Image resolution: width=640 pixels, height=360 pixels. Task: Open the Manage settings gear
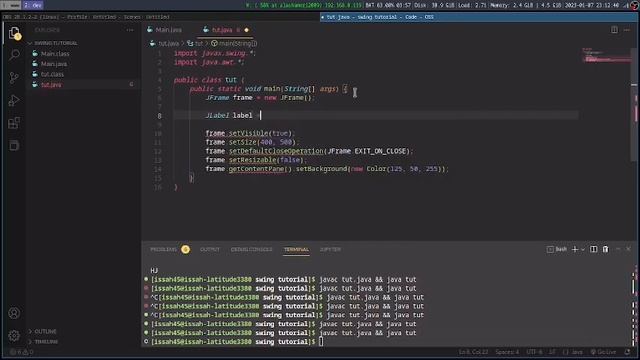click(x=14, y=336)
